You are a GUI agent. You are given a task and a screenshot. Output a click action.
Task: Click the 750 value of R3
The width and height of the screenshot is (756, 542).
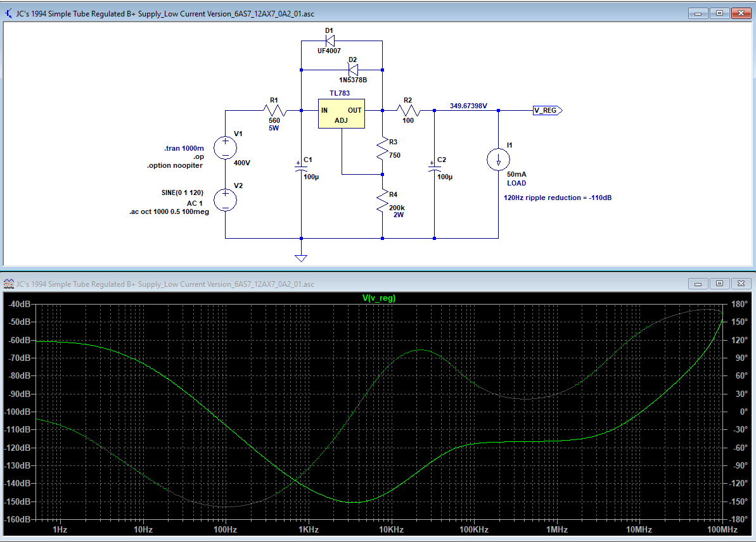point(395,155)
